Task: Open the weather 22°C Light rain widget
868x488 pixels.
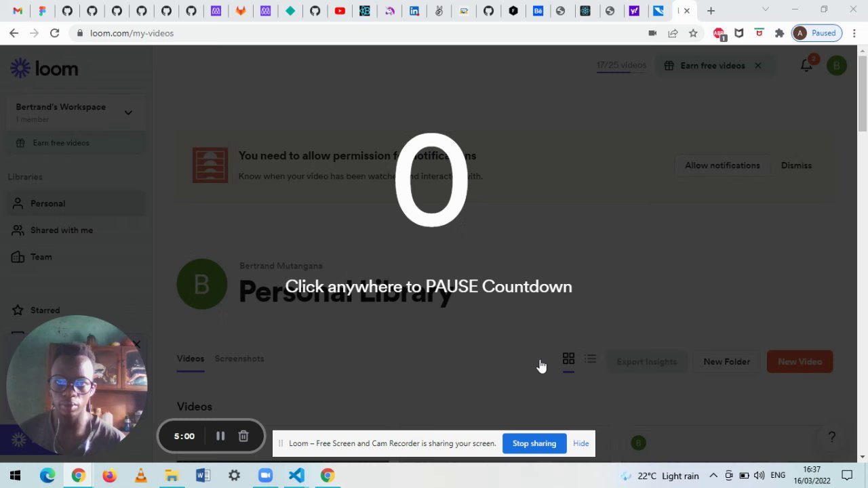Action: 659,476
